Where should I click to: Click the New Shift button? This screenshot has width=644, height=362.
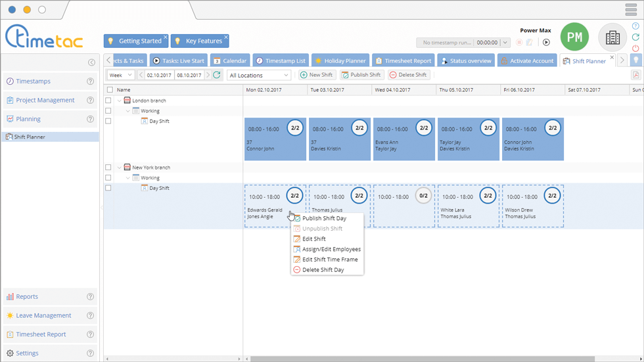coord(317,75)
